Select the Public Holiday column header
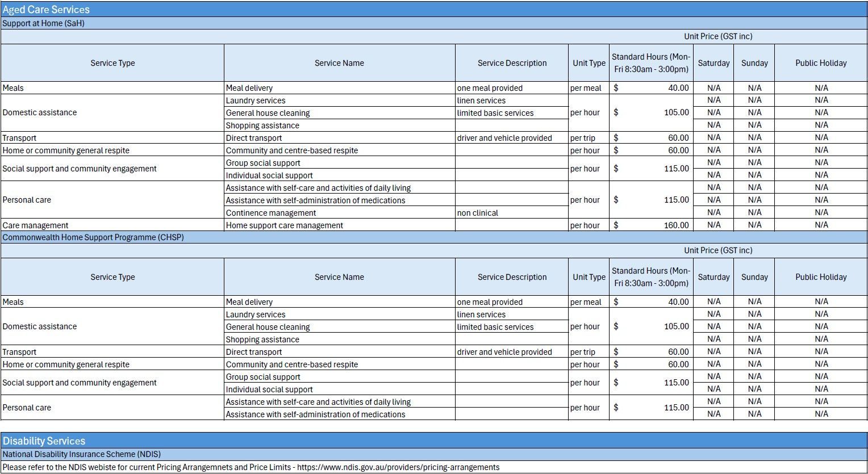 [820, 63]
